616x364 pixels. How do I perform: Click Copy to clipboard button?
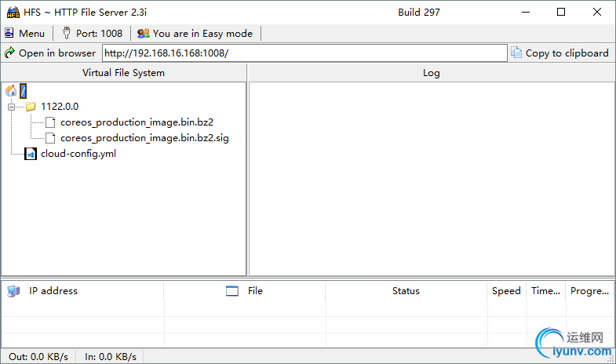[x=560, y=53]
